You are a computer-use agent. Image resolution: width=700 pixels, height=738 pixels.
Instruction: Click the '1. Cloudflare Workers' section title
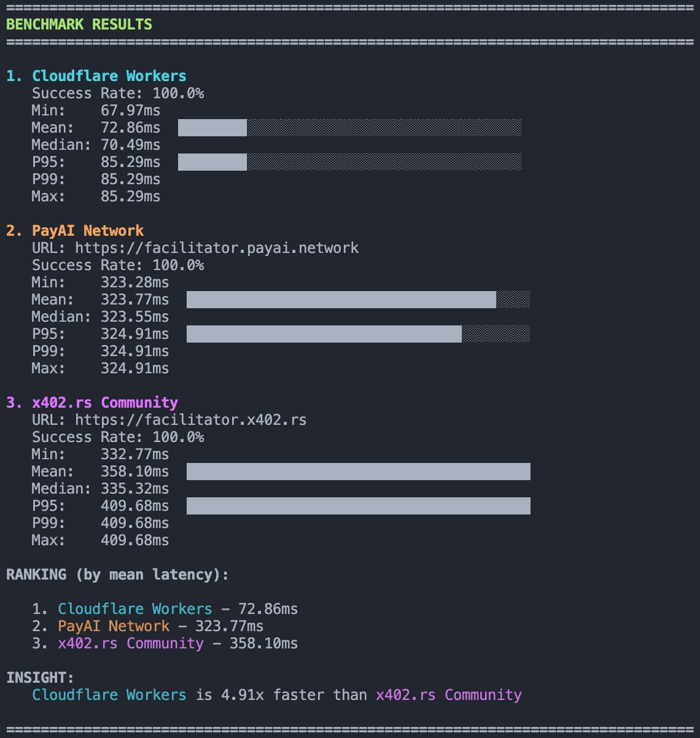coord(96,76)
